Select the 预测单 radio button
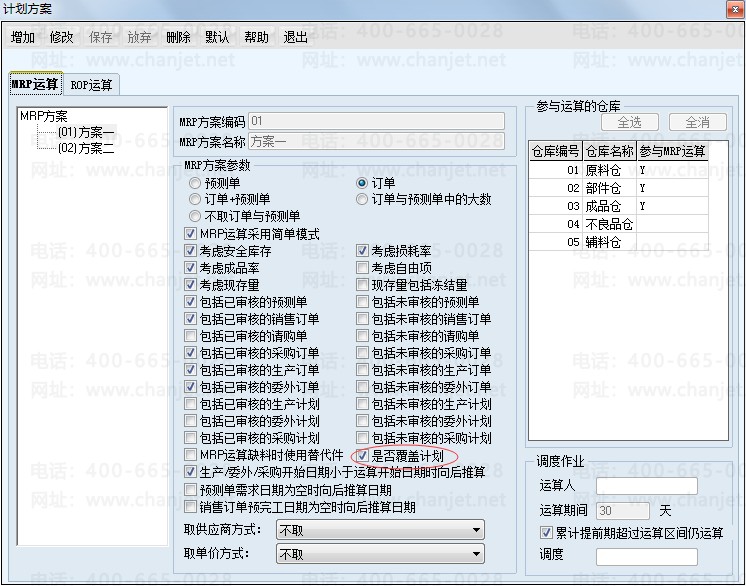746x586 pixels. pos(195,183)
